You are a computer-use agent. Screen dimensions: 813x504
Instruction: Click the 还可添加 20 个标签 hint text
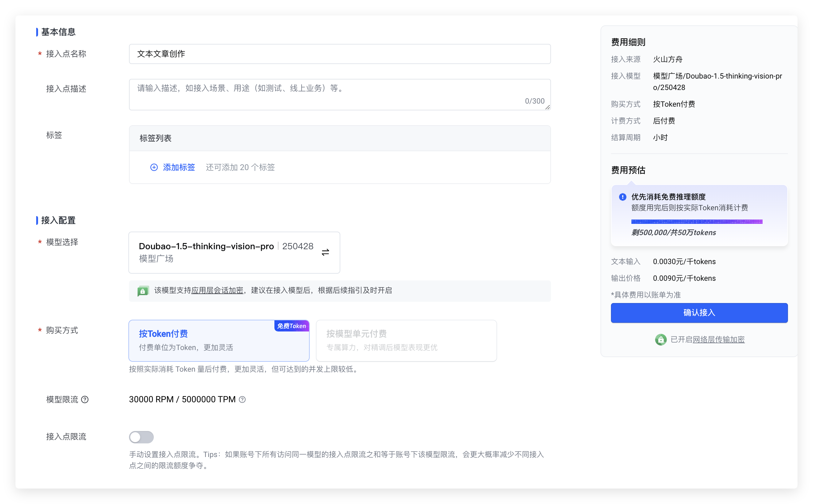pyautogui.click(x=240, y=167)
